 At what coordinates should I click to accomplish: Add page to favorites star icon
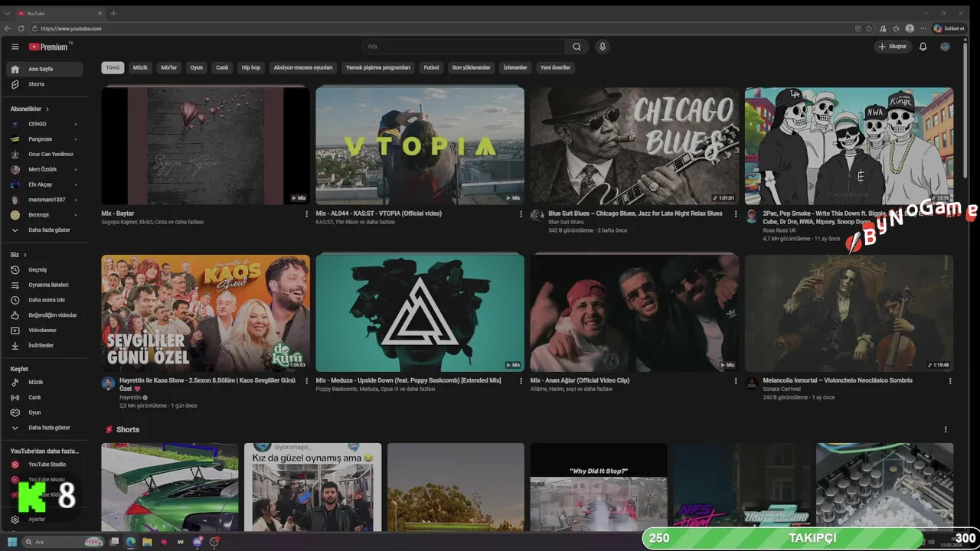tap(869, 28)
